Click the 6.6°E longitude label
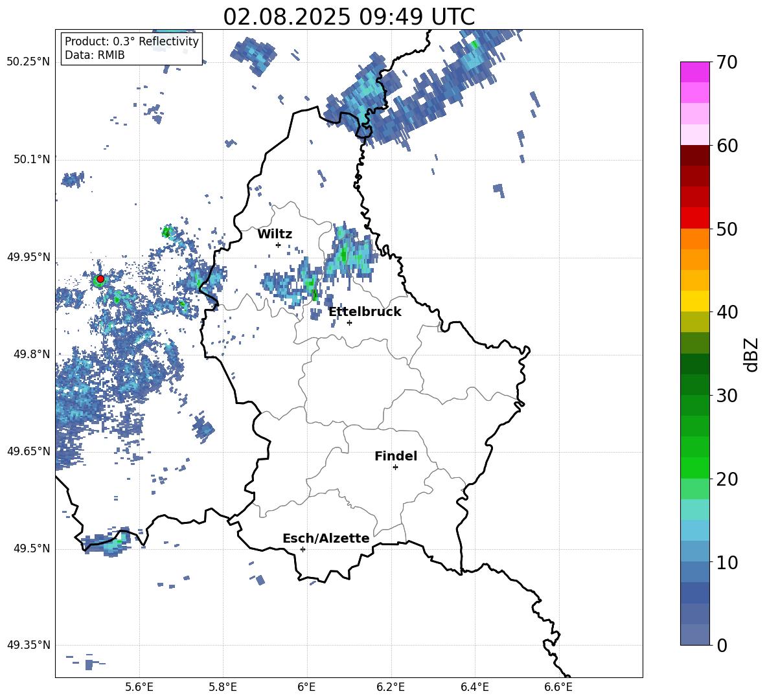The width and height of the screenshot is (767, 700). pos(558,687)
